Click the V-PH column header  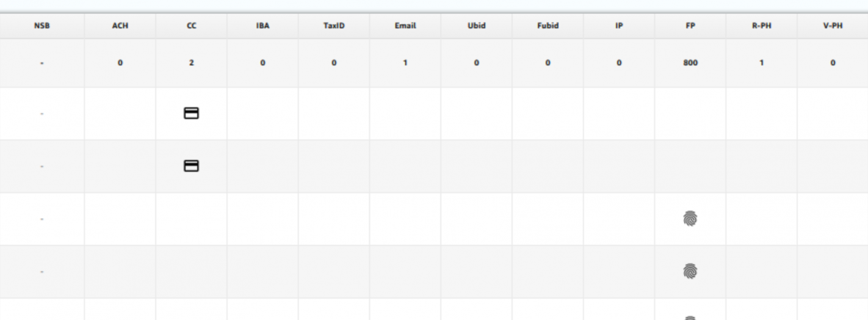click(x=833, y=26)
